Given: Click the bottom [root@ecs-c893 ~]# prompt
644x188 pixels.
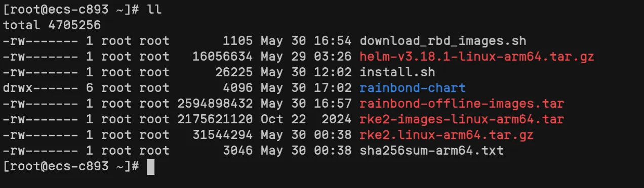Looking at the screenshot, I should click(x=71, y=167).
